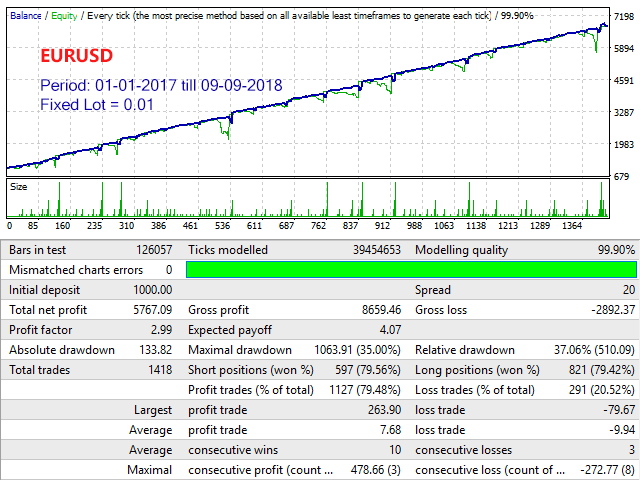Click the Gross profit value 8659.46
640x480 pixels.
click(381, 310)
